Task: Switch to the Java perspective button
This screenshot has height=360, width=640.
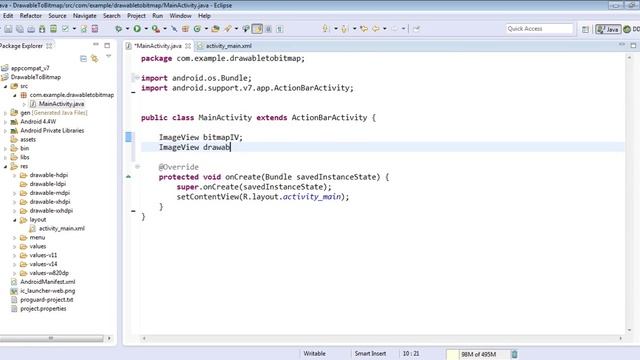Action: coord(608,29)
